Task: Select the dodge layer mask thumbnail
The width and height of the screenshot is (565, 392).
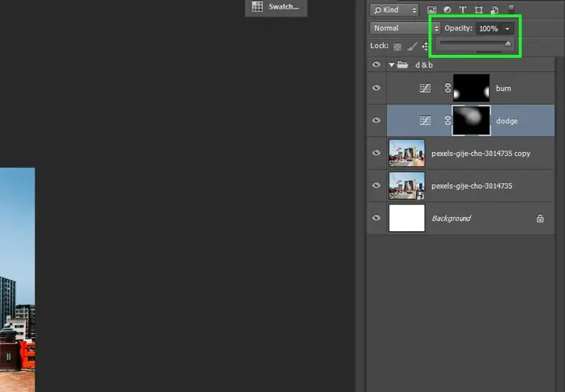Action: [472, 121]
